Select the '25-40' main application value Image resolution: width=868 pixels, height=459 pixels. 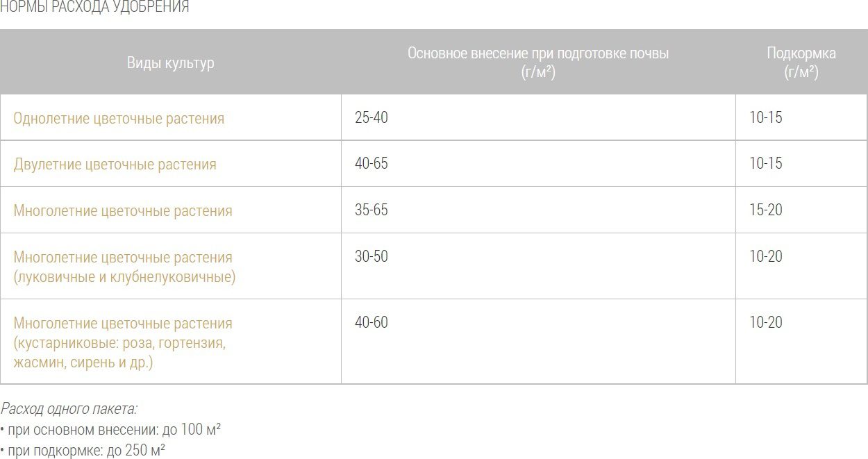pyautogui.click(x=372, y=118)
